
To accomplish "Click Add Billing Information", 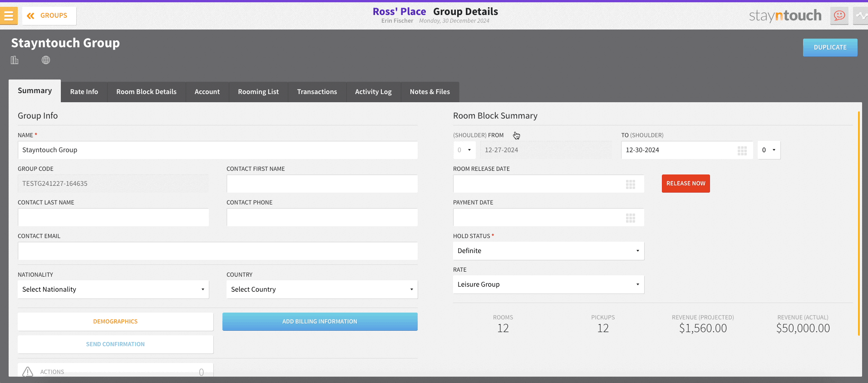I will (320, 322).
